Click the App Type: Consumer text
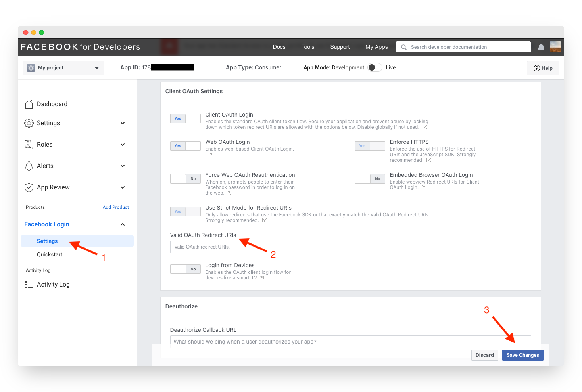The height and width of the screenshot is (392, 582). (254, 67)
